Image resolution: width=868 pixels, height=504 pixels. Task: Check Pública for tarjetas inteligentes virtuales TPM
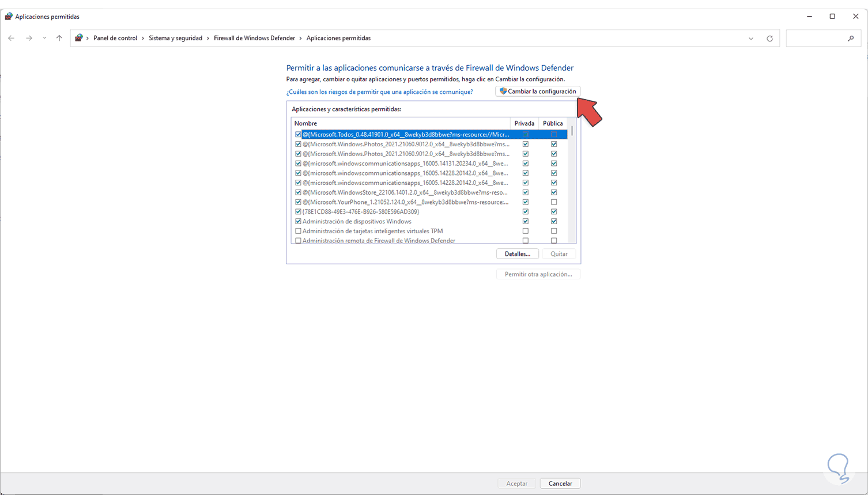[x=554, y=231]
